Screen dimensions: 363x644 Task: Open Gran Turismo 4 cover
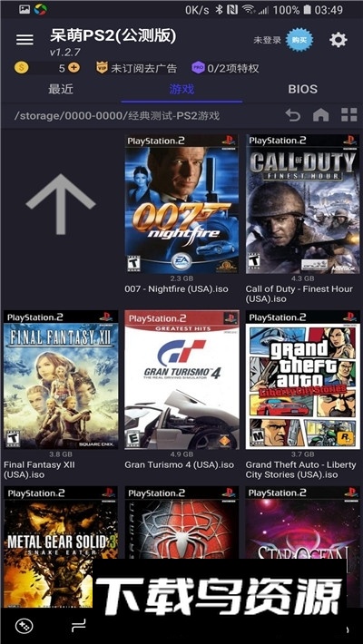pos(181,379)
